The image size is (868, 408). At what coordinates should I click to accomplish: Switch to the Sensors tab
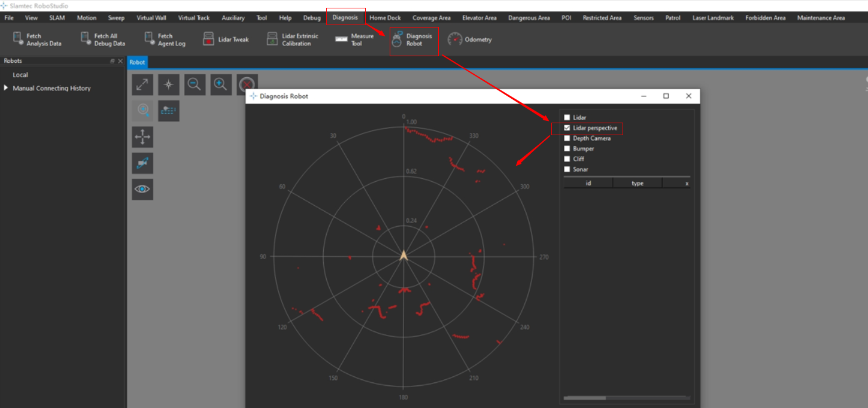point(644,18)
